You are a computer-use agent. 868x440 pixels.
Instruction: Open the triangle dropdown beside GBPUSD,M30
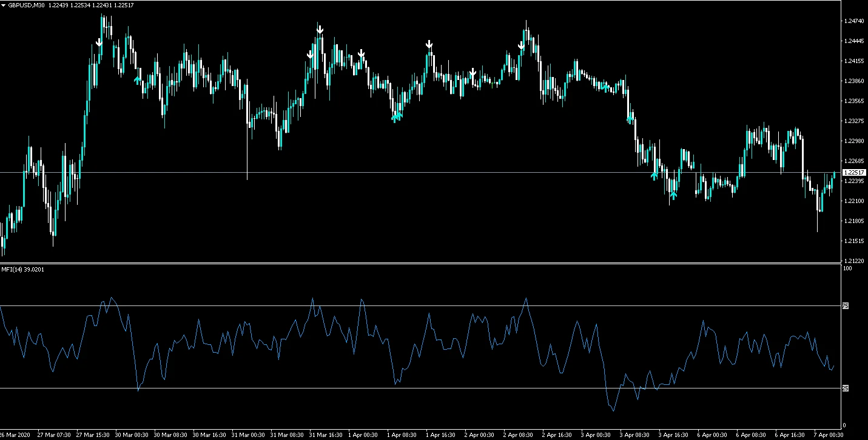pyautogui.click(x=4, y=5)
